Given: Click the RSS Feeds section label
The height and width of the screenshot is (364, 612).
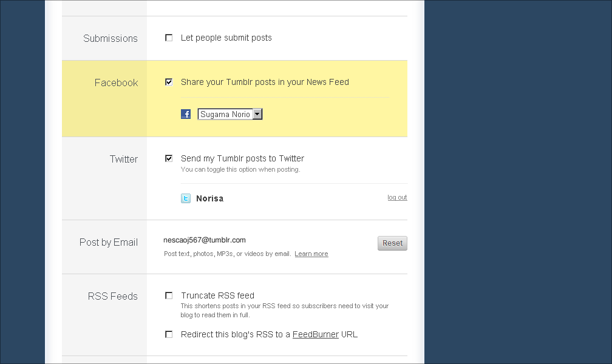Looking at the screenshot, I should tap(113, 296).
